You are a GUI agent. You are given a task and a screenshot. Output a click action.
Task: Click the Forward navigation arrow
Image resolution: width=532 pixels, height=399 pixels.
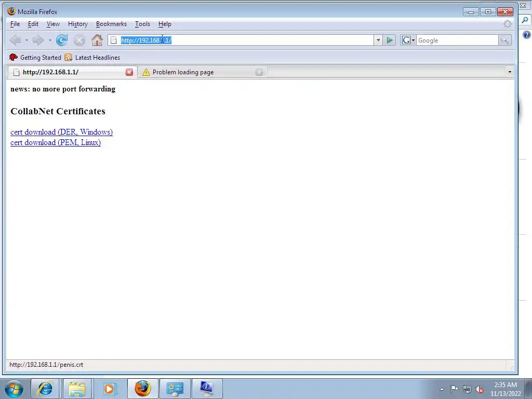pyautogui.click(x=38, y=40)
